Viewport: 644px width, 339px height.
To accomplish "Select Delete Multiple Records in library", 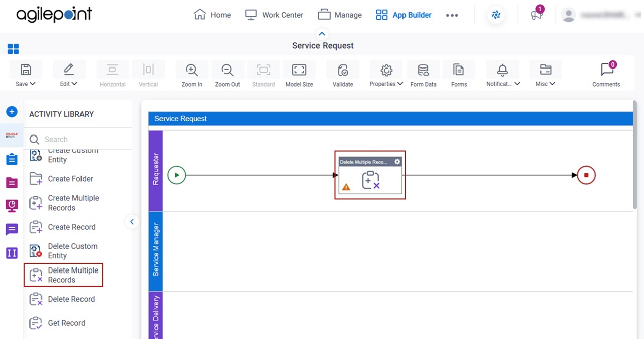I will (x=63, y=275).
